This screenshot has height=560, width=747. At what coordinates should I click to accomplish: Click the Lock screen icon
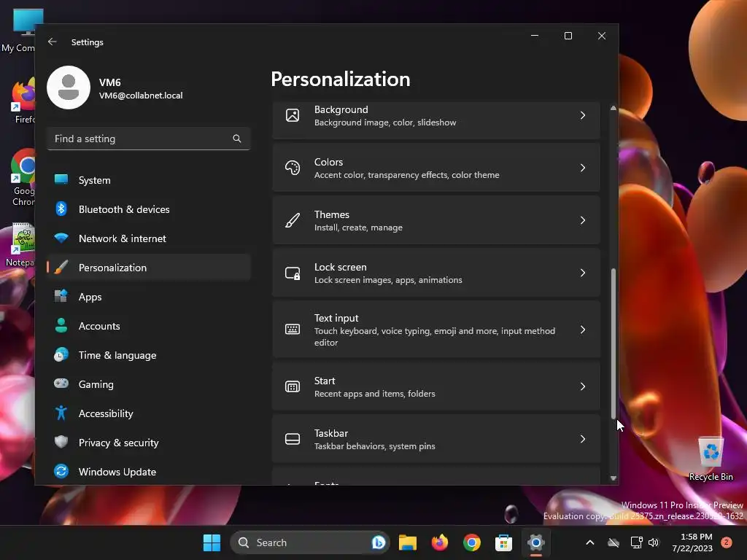[x=293, y=273]
